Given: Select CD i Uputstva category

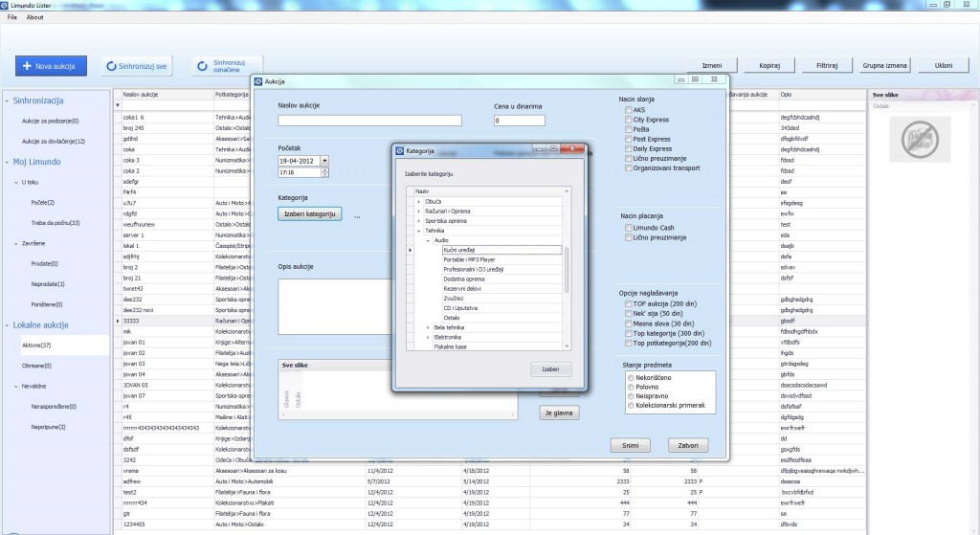Looking at the screenshot, I should [x=460, y=308].
